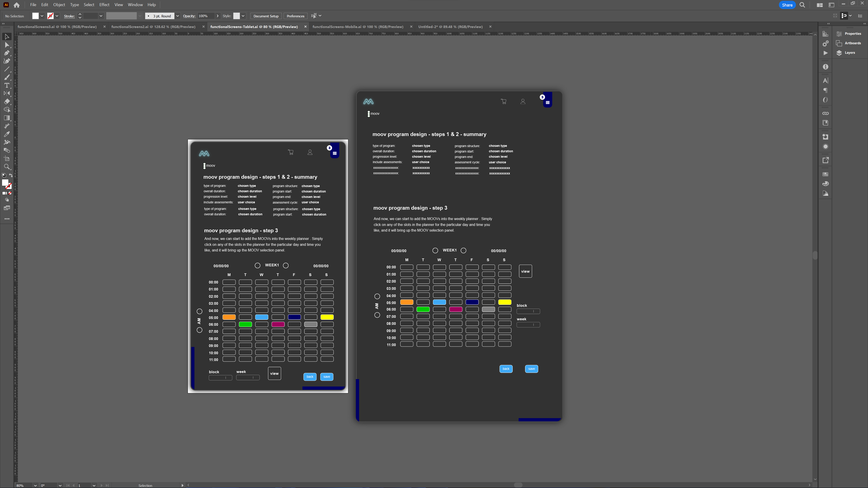Expand the Style dropdown in toolbar
The image size is (868, 488).
coord(241,16)
